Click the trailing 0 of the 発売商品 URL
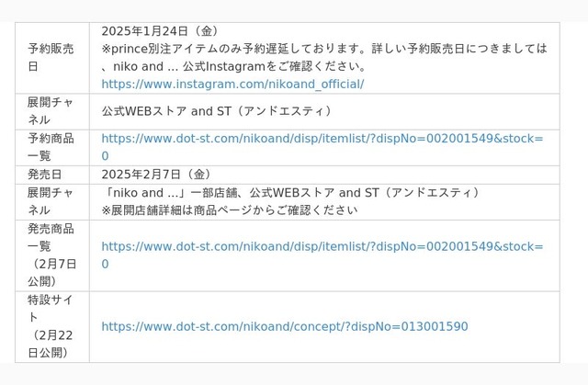This screenshot has height=385, width=588. click(x=105, y=264)
